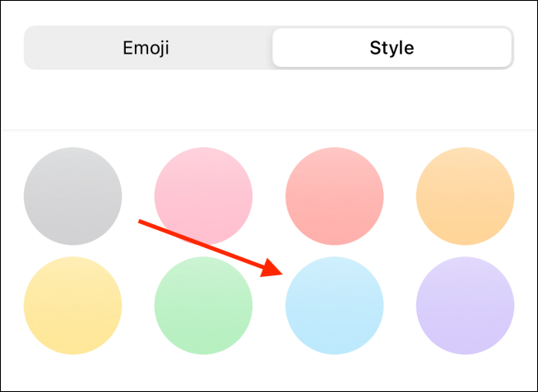This screenshot has width=538, height=392.
Task: Apply the orange color circle
Action: coord(465,196)
